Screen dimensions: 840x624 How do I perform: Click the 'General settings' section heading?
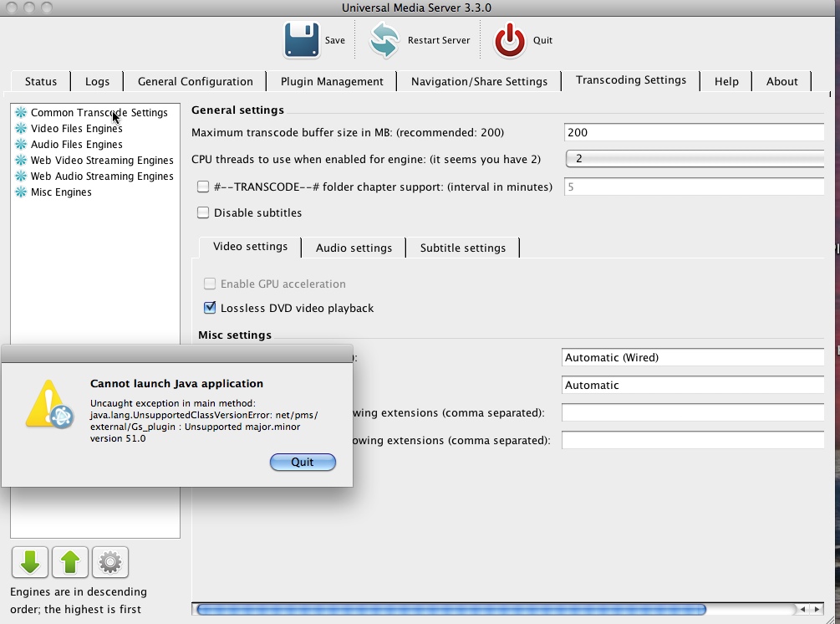[x=238, y=110]
